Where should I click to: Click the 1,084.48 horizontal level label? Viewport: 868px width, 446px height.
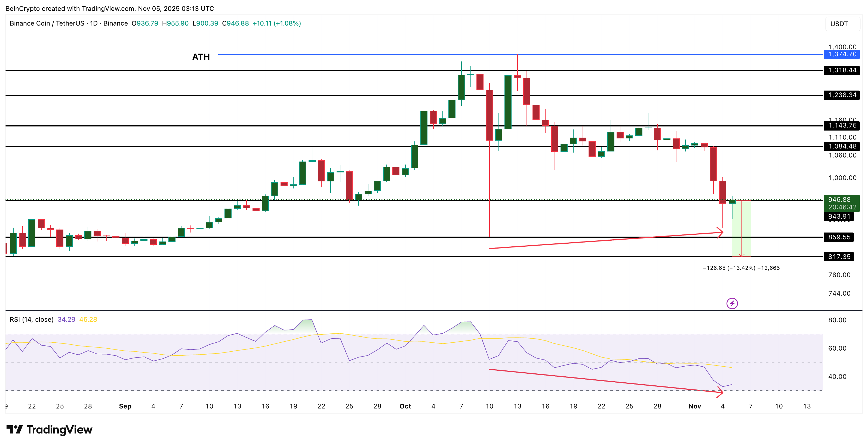point(842,147)
